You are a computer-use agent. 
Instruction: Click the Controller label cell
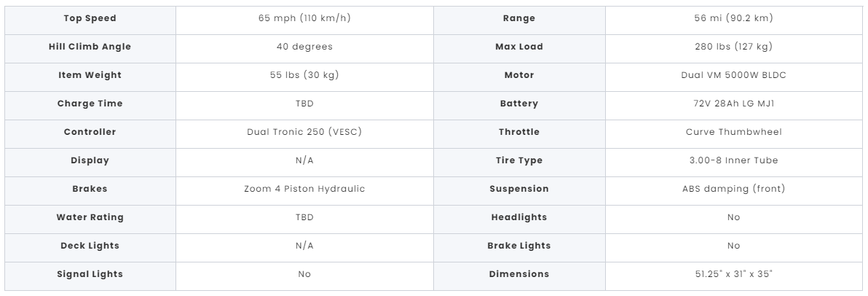90,132
